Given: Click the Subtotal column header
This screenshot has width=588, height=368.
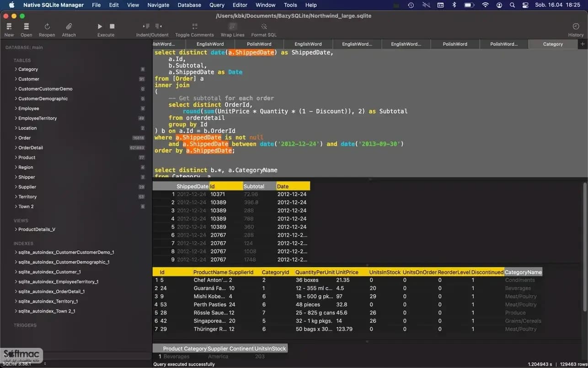Looking at the screenshot, I should 260,186.
